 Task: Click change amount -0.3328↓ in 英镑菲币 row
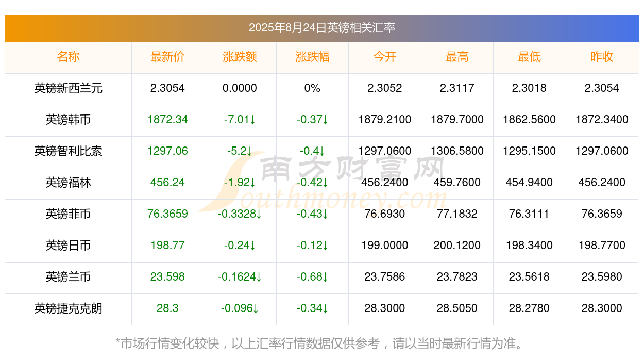click(240, 214)
